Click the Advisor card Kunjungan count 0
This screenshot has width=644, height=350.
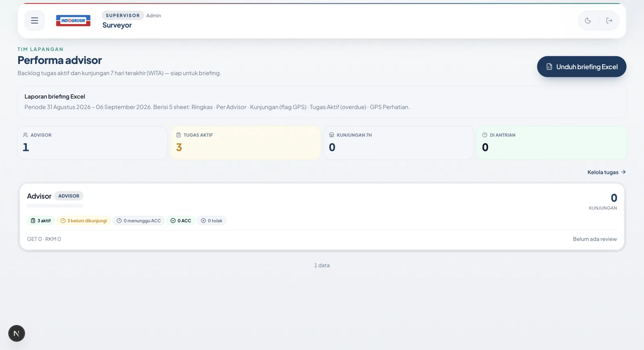click(x=614, y=198)
